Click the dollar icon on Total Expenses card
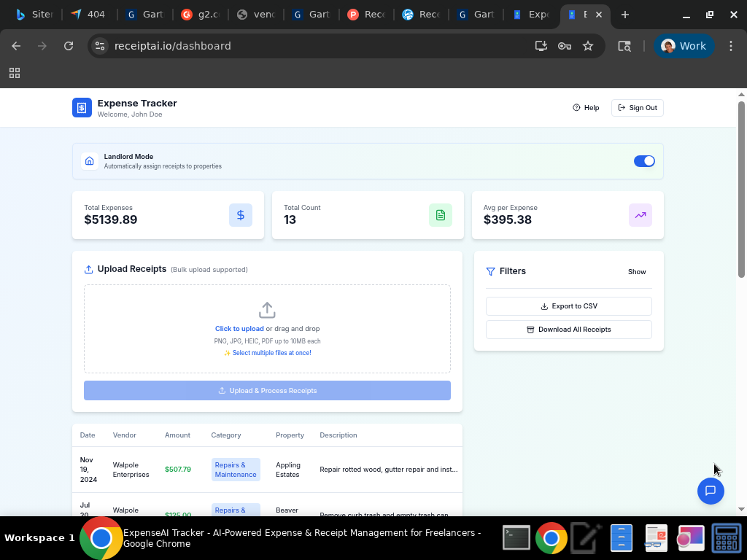Viewport: 747px width, 560px height. [241, 215]
